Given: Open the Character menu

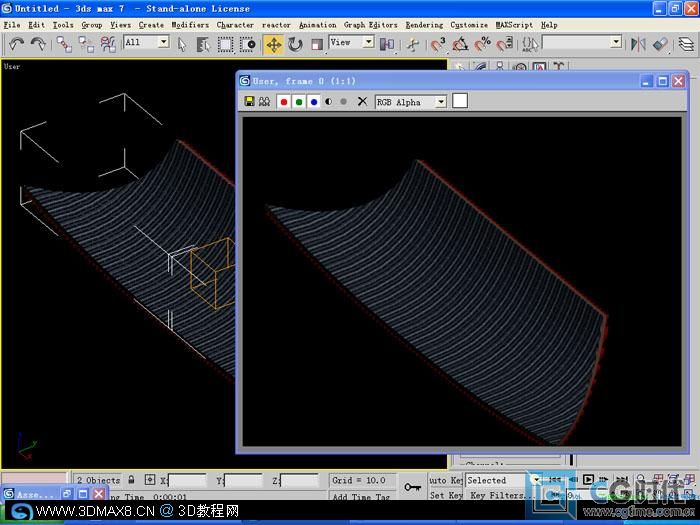Looking at the screenshot, I should point(235,25).
